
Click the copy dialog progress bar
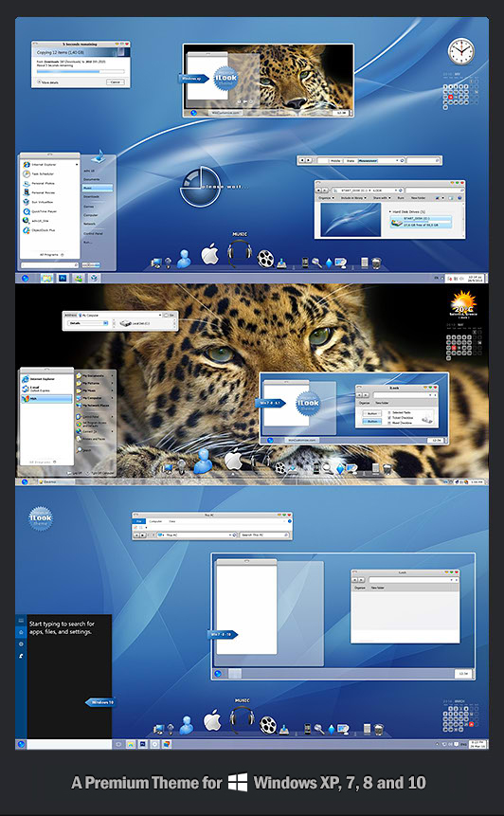(x=81, y=71)
